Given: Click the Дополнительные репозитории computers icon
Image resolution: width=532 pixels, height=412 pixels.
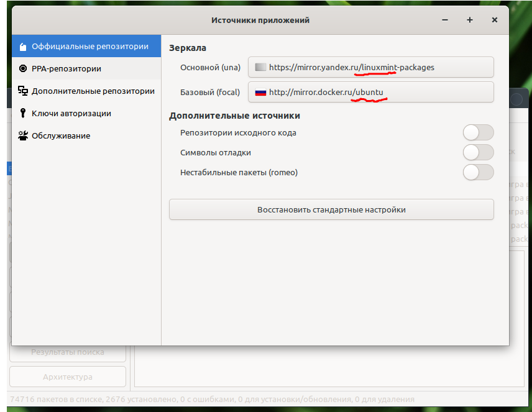Looking at the screenshot, I should [23, 91].
